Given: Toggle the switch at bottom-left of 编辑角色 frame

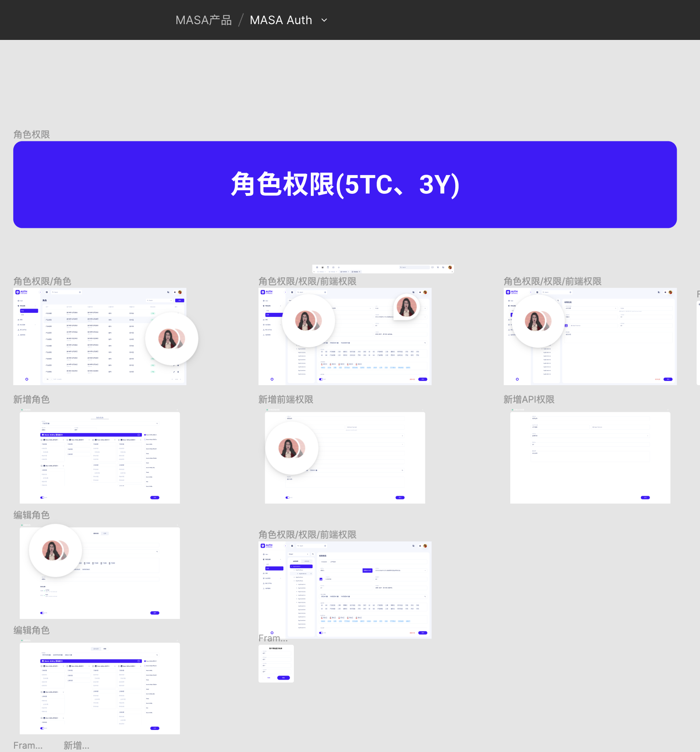Looking at the screenshot, I should 42,613.
